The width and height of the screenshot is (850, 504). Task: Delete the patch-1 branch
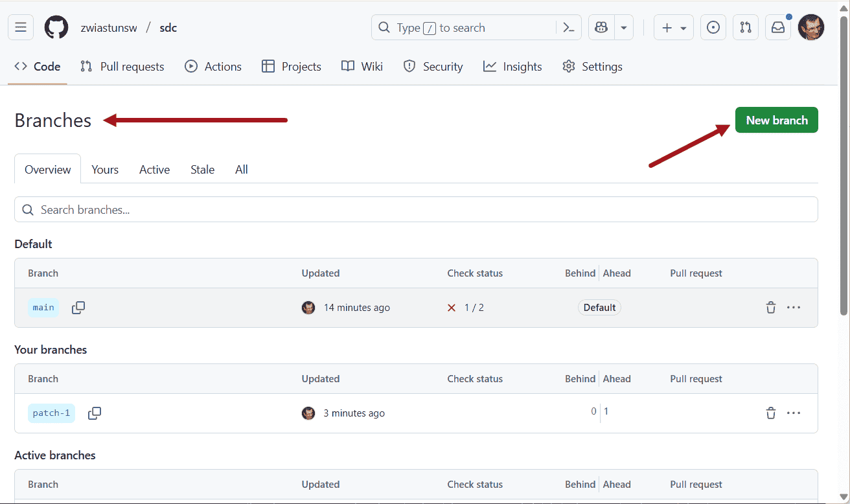click(771, 413)
